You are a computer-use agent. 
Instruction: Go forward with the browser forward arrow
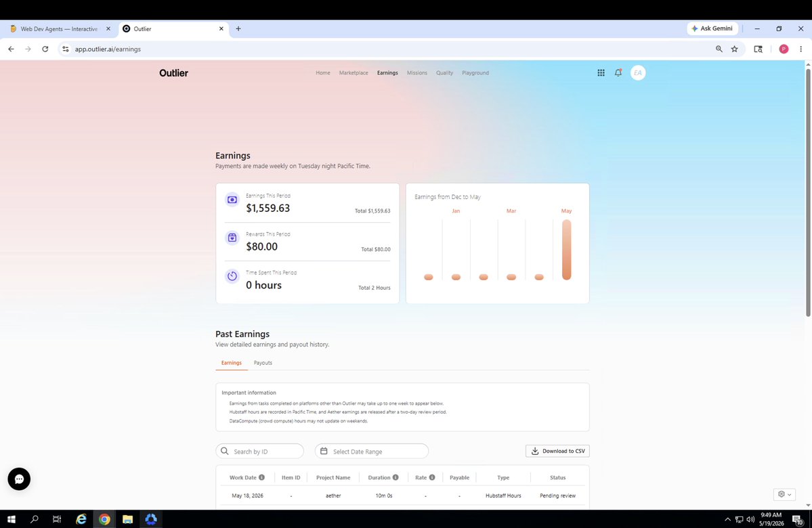[x=28, y=49]
